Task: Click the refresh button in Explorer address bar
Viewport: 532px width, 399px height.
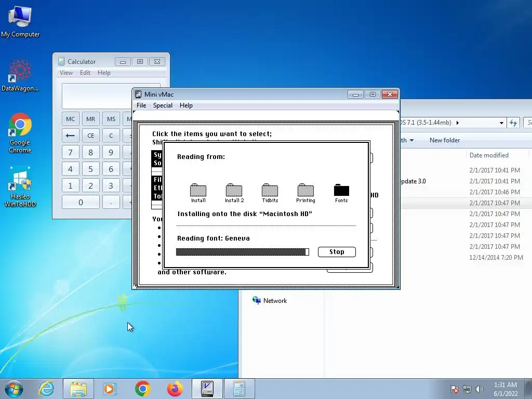Action: 513,123
